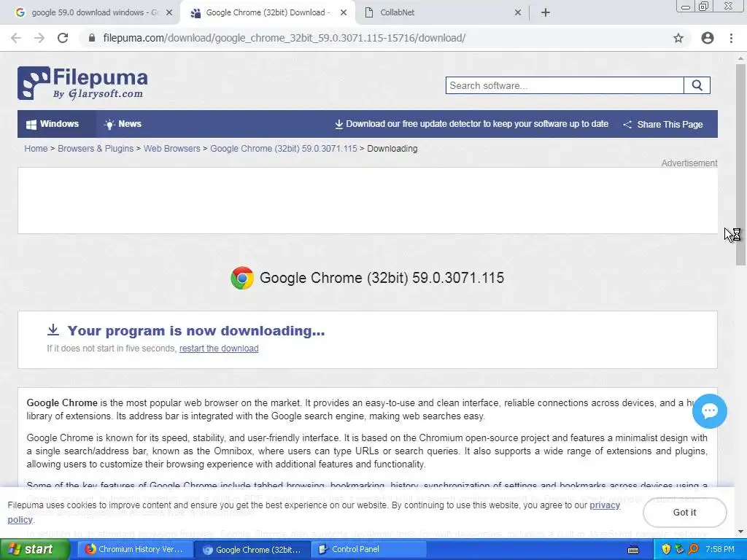747x560 pixels.
Task: Close the Google Chrome (32bit) Download tab
Action: coord(344,13)
